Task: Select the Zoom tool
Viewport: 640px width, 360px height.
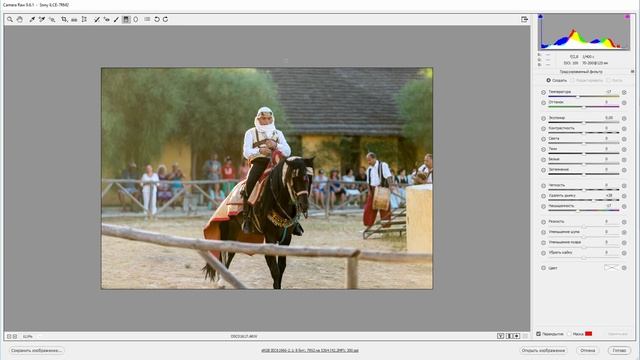Action: 10,19
